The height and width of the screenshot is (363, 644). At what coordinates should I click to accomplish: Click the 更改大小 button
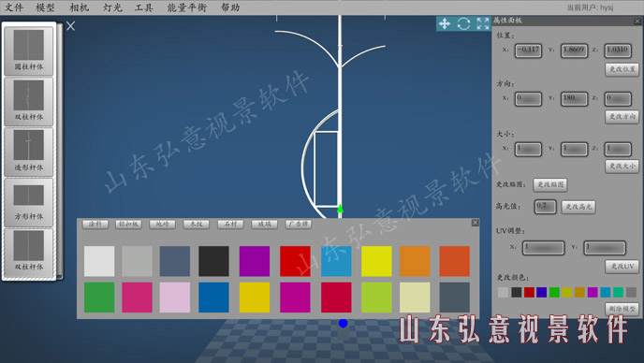tap(622, 166)
